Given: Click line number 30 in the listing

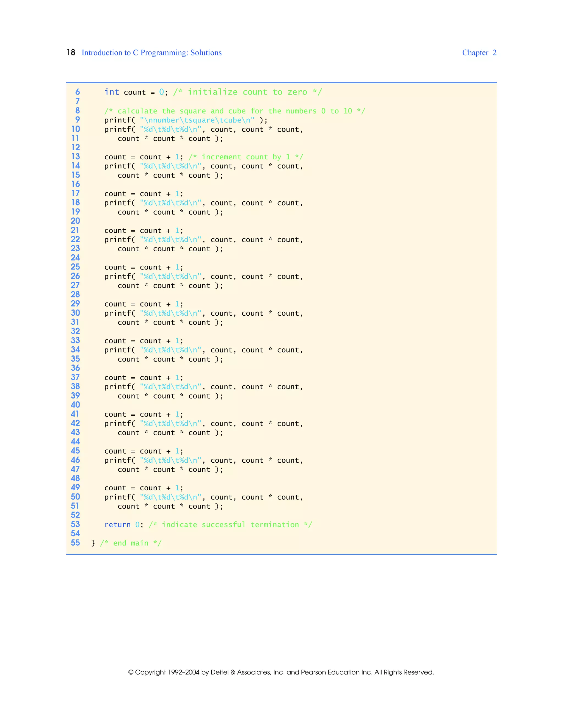Looking at the screenshot, I should click(75, 313).
